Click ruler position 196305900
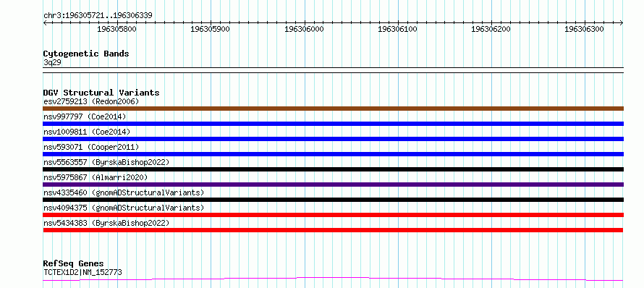Viewport: 644px width, 288px height. click(211, 29)
